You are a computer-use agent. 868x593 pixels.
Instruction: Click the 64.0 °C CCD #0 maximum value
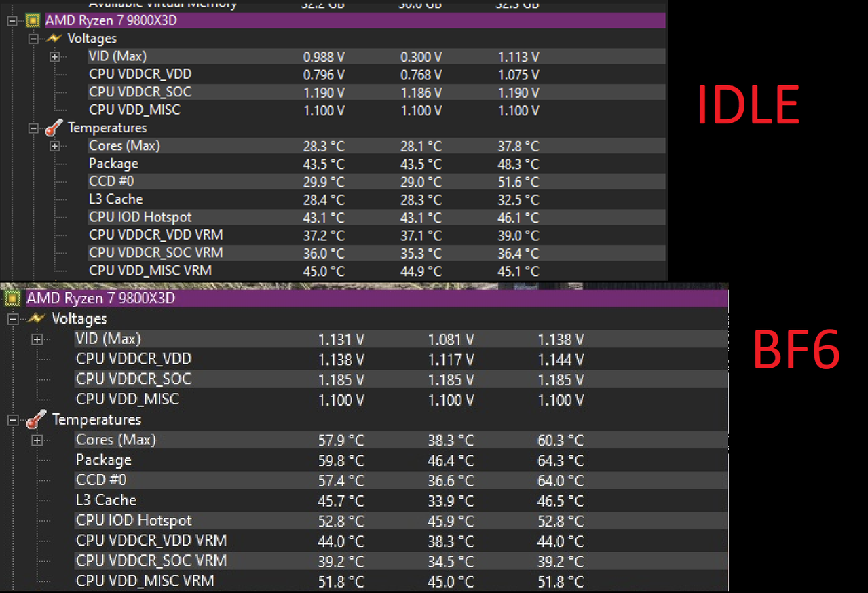(561, 481)
